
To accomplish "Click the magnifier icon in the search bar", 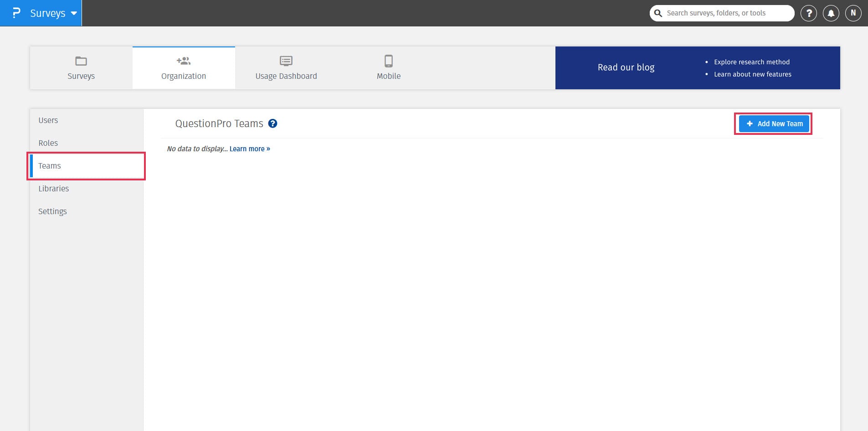I will coord(657,13).
